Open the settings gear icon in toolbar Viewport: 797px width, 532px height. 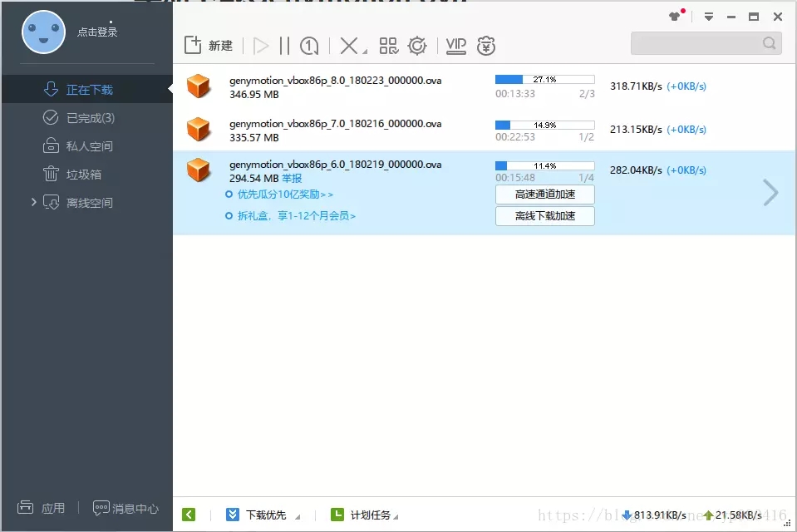[417, 46]
